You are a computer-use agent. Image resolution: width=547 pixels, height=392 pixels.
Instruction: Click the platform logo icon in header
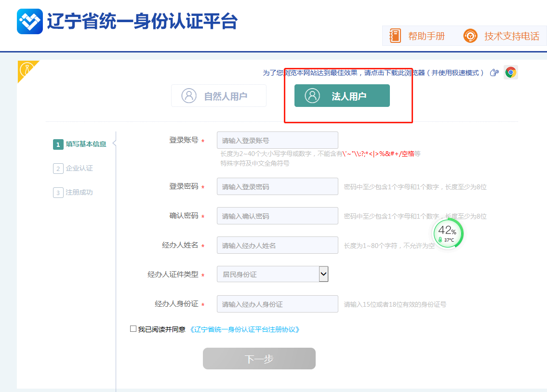tap(30, 21)
